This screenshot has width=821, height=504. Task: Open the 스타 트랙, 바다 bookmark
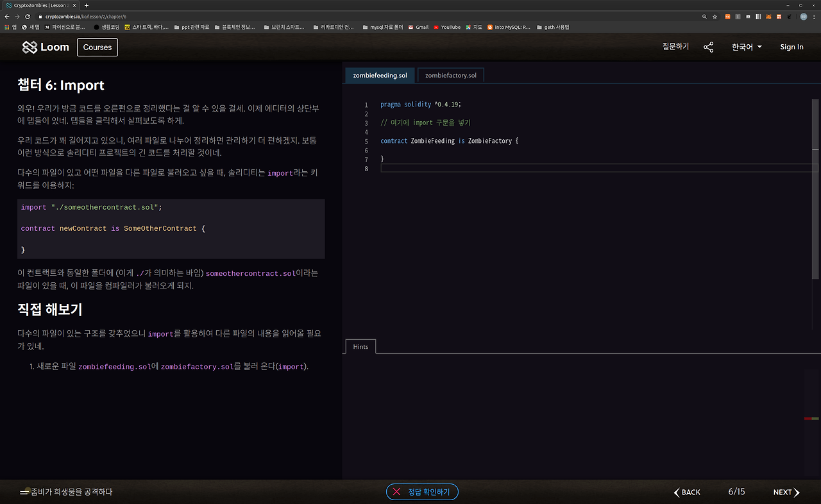(x=147, y=27)
